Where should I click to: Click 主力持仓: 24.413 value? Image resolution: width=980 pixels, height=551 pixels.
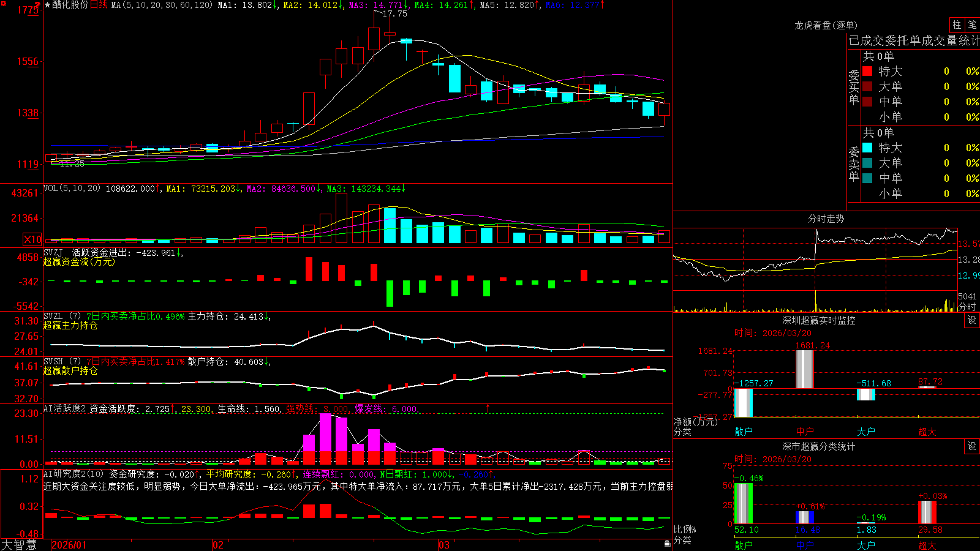229,317
